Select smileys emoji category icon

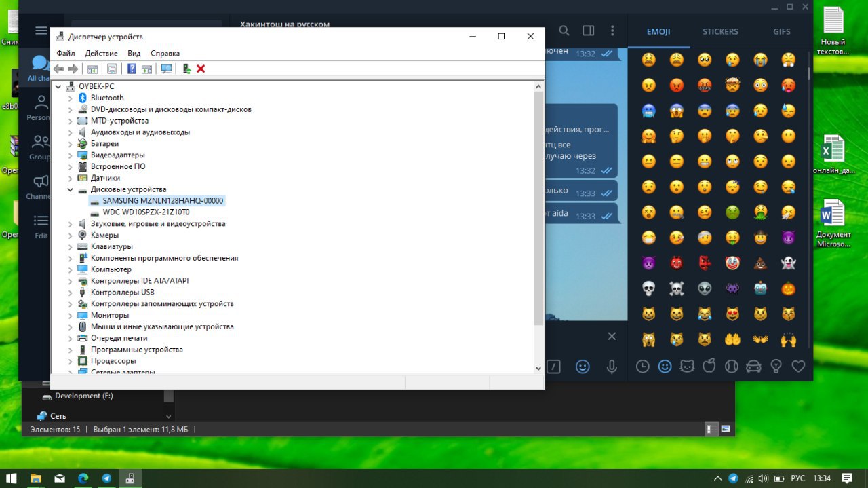pyautogui.click(x=665, y=367)
